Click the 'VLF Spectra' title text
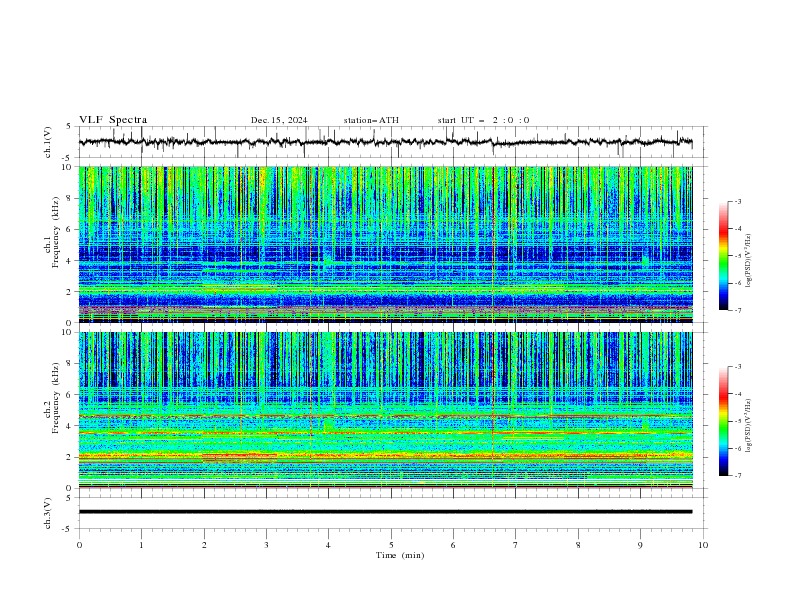 coord(113,120)
